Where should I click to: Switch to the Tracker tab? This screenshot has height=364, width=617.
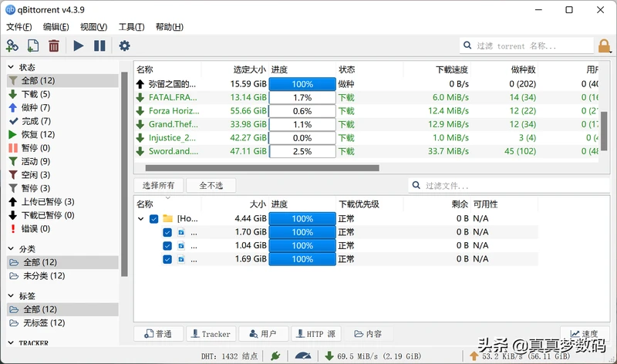pos(211,334)
